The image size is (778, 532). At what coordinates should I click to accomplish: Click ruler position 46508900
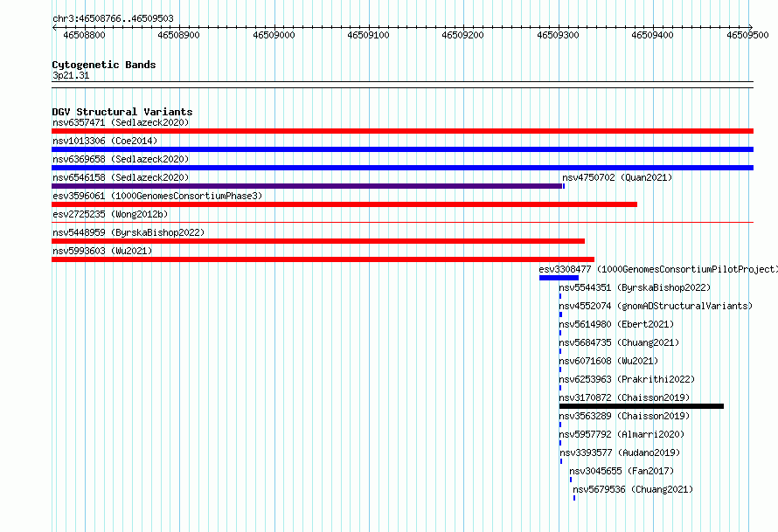coord(178,35)
